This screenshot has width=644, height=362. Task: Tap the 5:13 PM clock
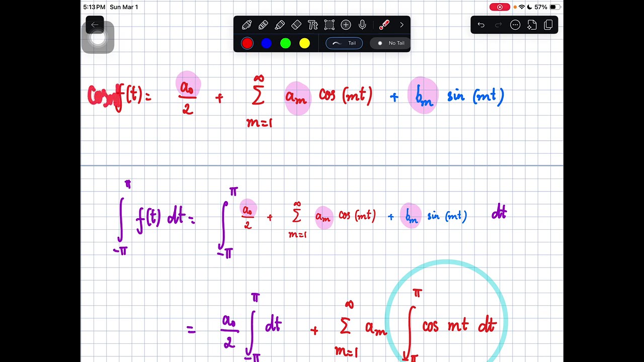pyautogui.click(x=94, y=7)
